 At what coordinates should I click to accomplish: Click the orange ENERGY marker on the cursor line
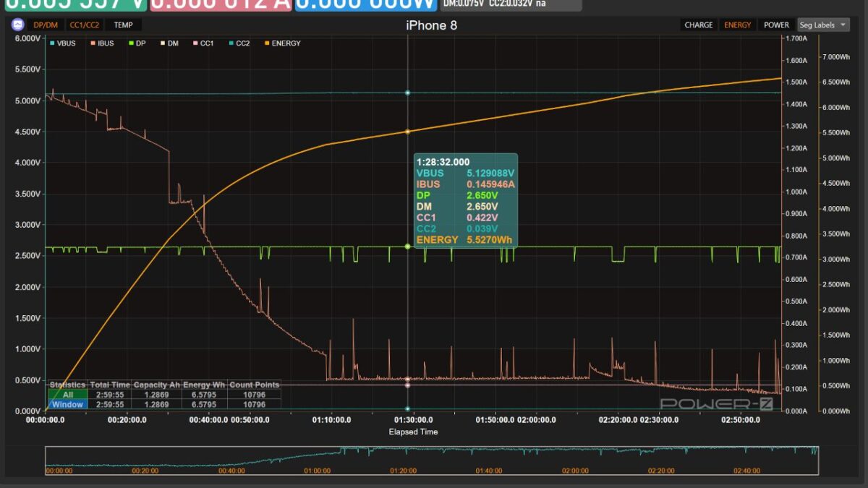click(x=408, y=132)
